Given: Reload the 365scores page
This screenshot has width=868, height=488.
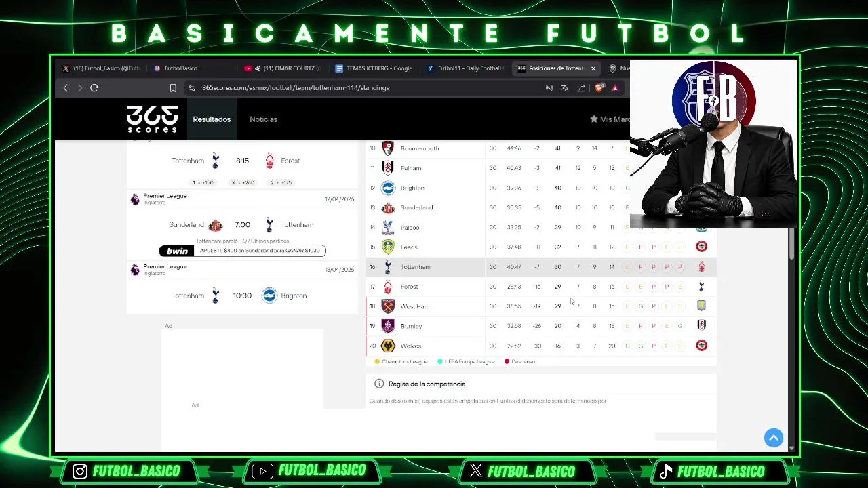Looking at the screenshot, I should [x=94, y=88].
